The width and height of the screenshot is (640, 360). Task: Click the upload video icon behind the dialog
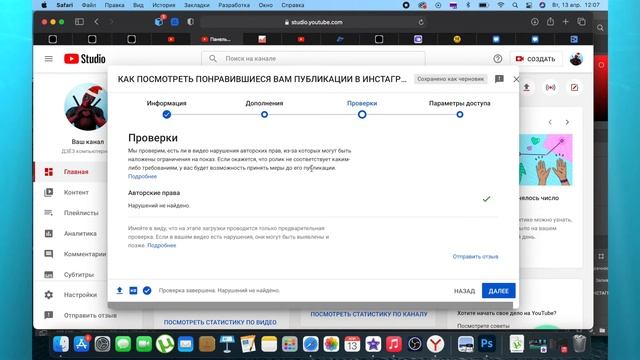(x=527, y=87)
